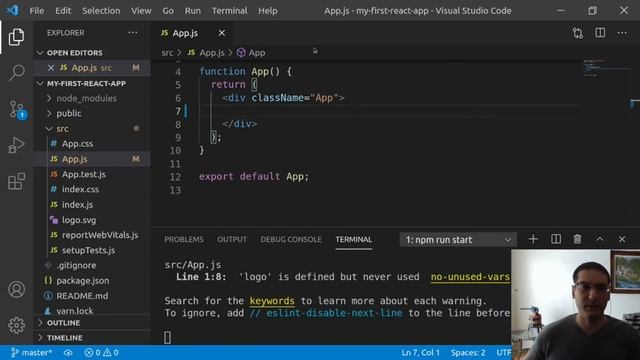Open package.json in the file tree
Viewport: 640px width, 360px height.
tap(82, 281)
